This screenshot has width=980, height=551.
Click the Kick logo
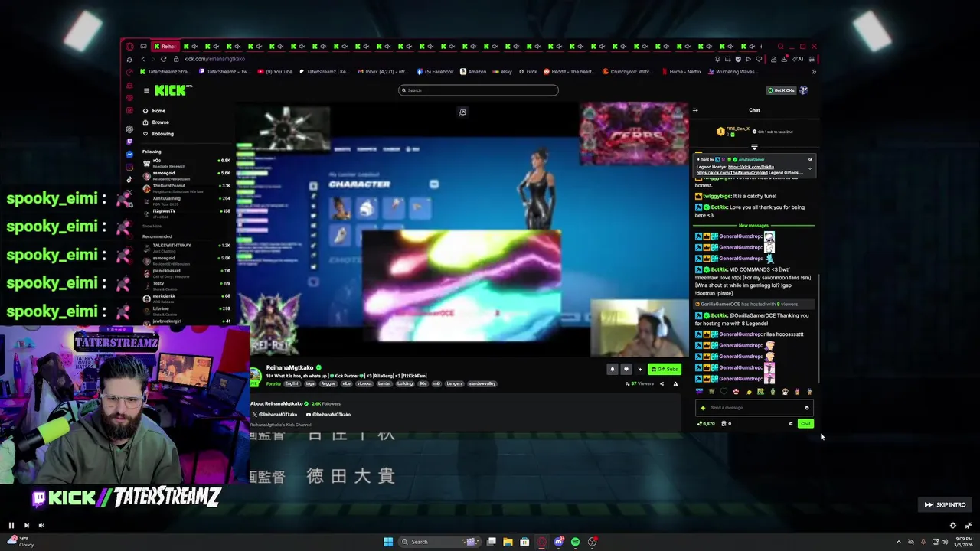click(x=173, y=90)
